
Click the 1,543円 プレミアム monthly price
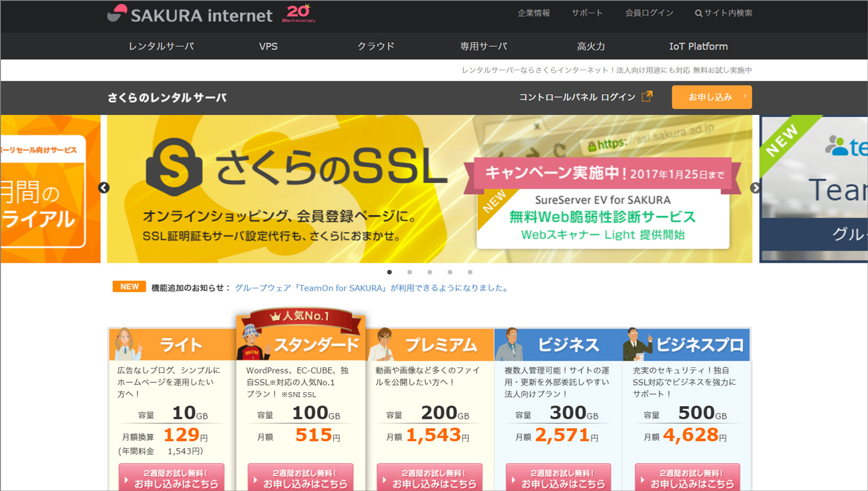click(437, 436)
